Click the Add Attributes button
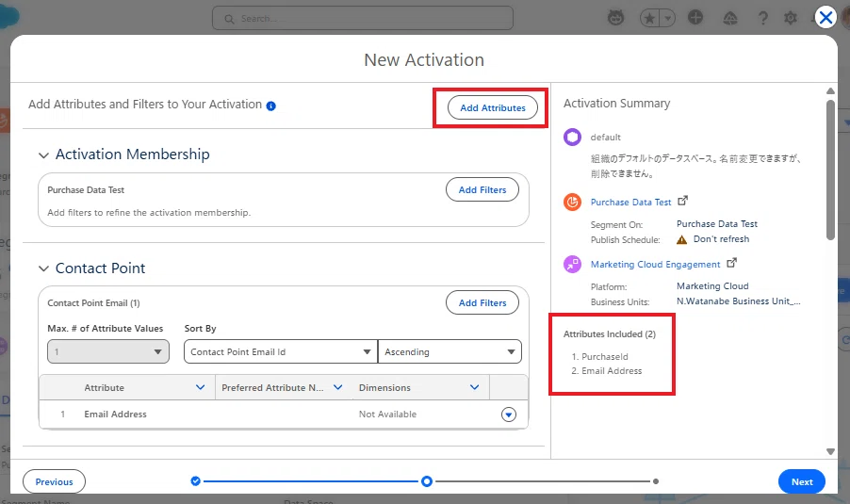The width and height of the screenshot is (850, 504). tap(492, 107)
